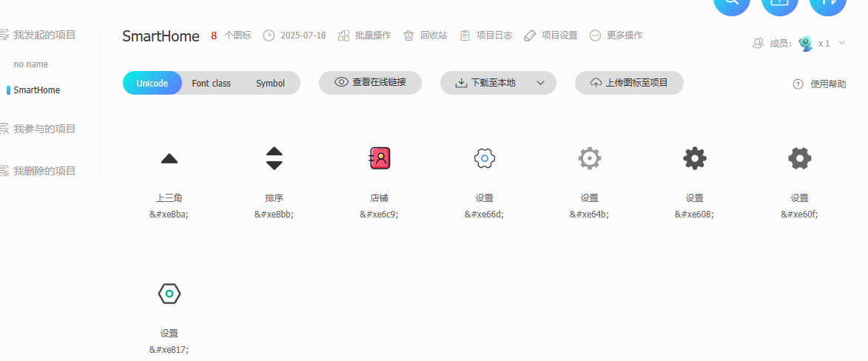Select the gear icon labeled &#xe60f;
The width and height of the screenshot is (868, 361).
pos(800,158)
